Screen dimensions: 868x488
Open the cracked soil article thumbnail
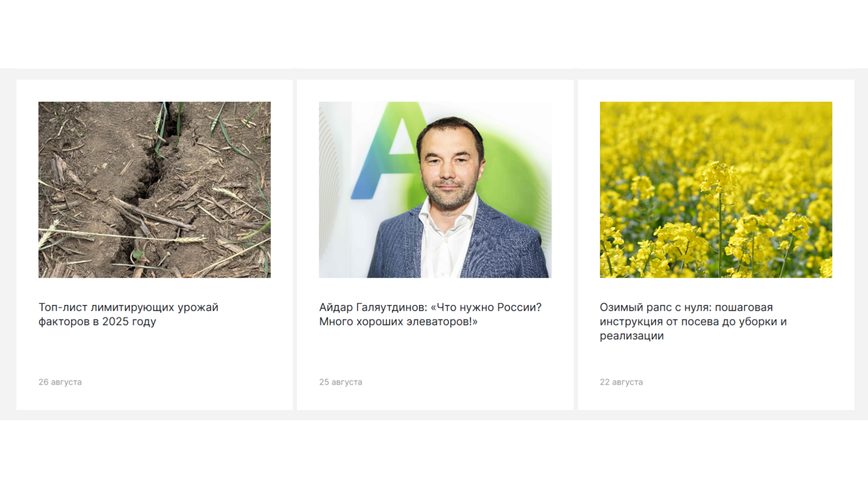tap(154, 190)
